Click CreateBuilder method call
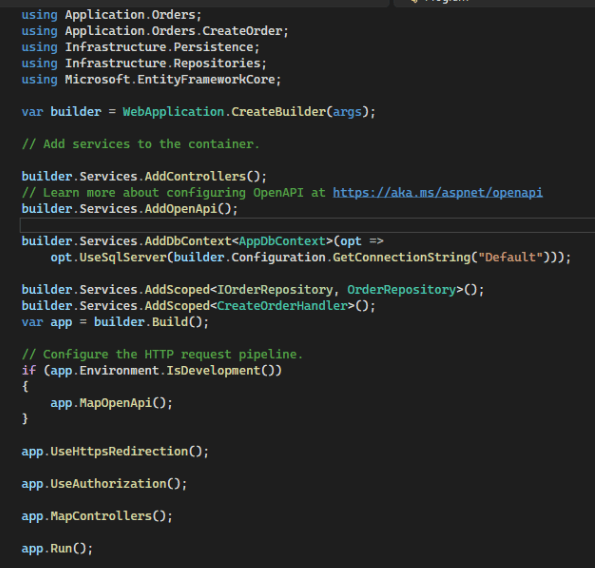 coord(279,112)
